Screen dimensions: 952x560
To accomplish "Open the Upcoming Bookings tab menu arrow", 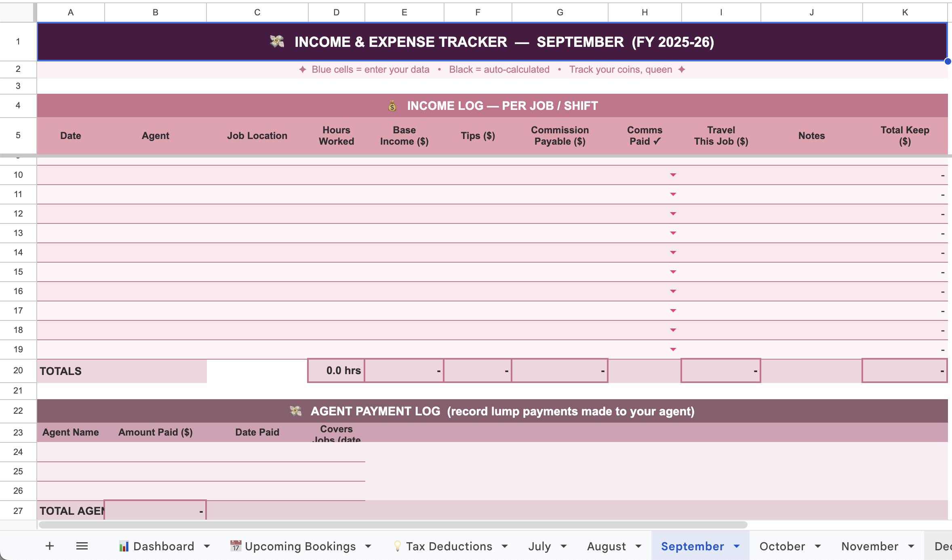I will pyautogui.click(x=368, y=546).
